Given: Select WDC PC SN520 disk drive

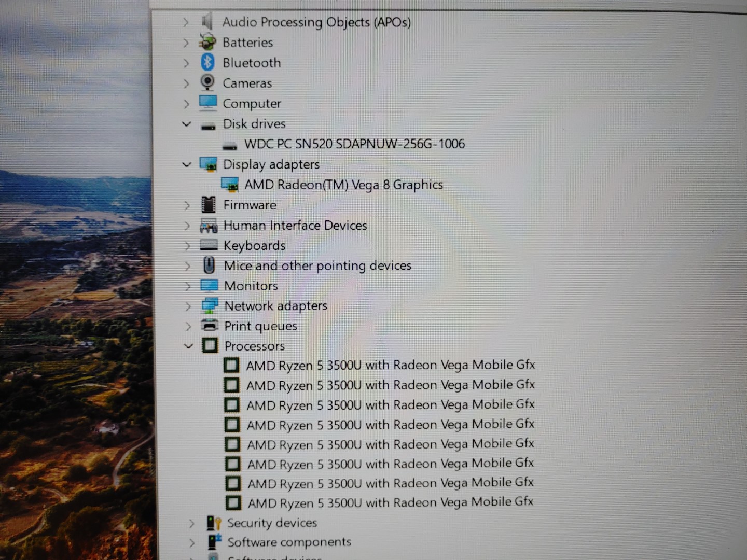Looking at the screenshot, I should point(354,144).
